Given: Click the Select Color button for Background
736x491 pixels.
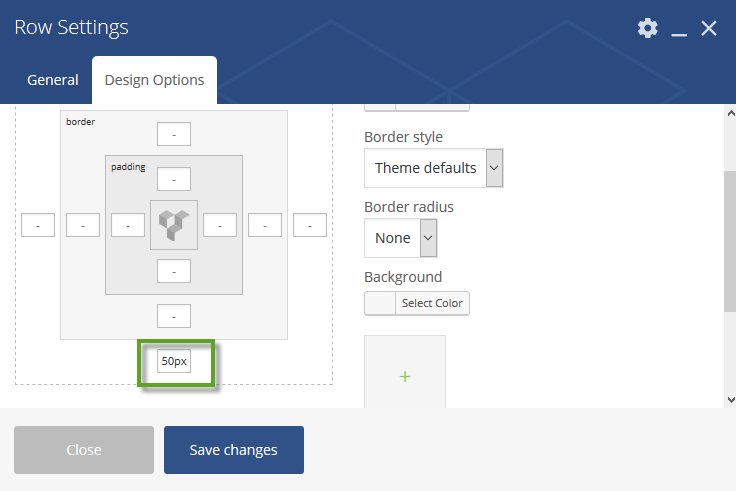Looking at the screenshot, I should pyautogui.click(x=432, y=303).
